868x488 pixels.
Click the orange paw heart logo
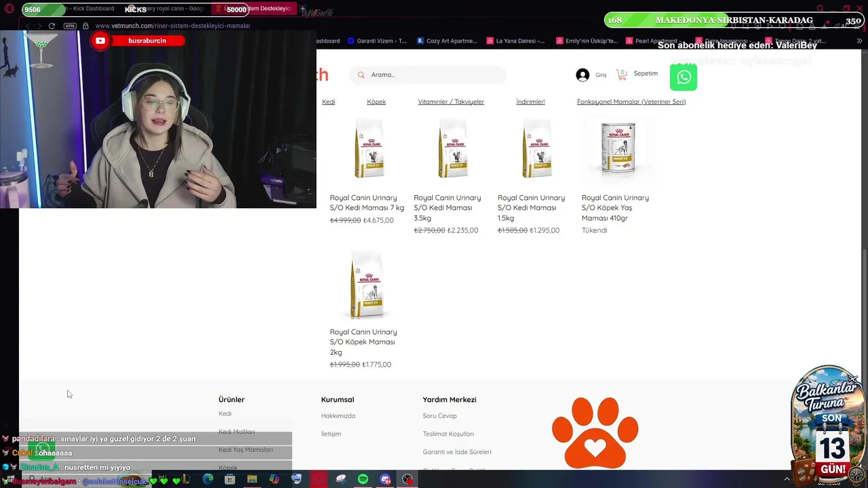595,432
